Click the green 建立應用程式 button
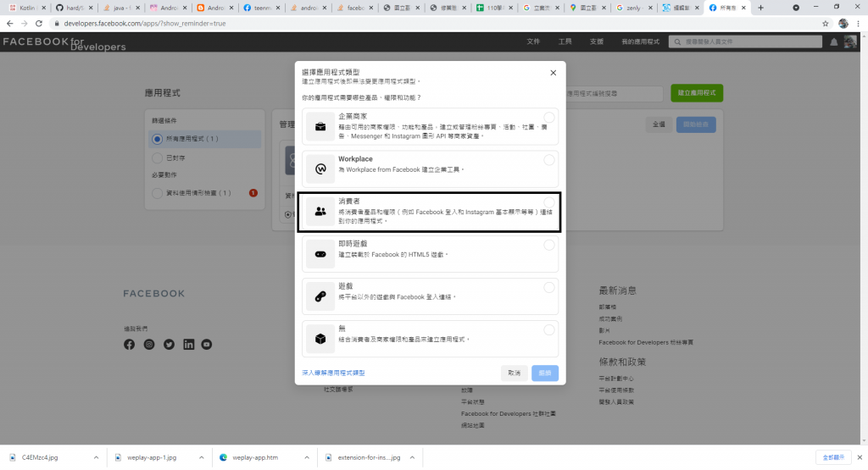Screen dimensions: 868x470 pyautogui.click(x=697, y=93)
